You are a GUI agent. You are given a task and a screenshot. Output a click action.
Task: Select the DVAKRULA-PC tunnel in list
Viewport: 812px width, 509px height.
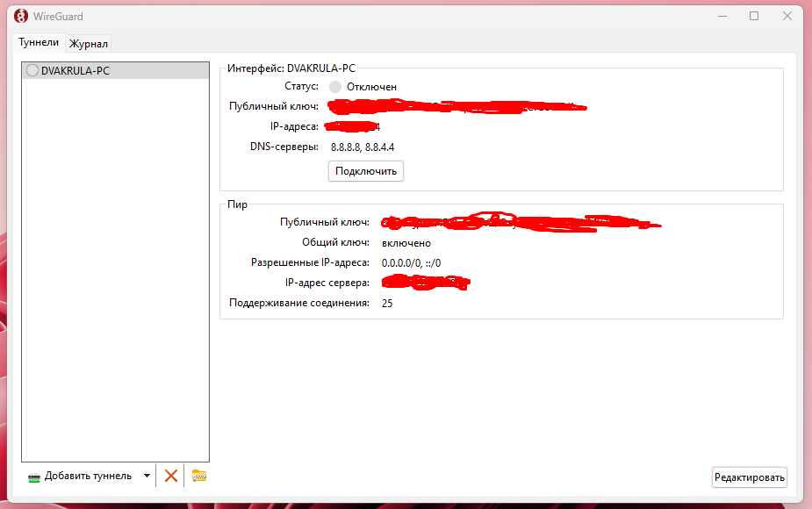pyautogui.click(x=116, y=70)
